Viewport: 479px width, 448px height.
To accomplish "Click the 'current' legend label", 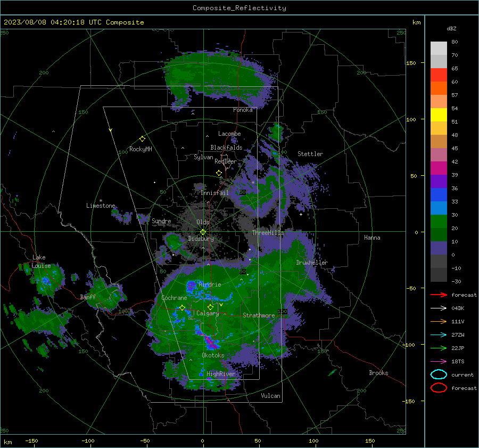I will (462, 375).
